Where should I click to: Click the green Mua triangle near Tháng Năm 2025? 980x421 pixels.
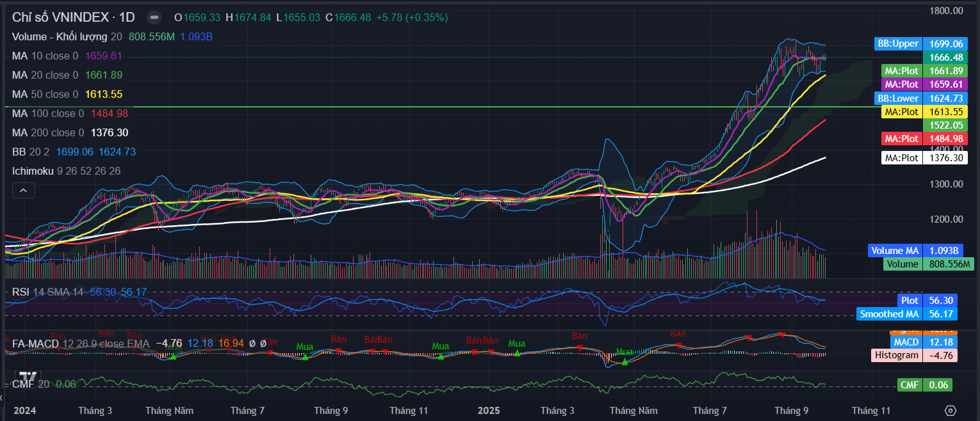click(625, 361)
